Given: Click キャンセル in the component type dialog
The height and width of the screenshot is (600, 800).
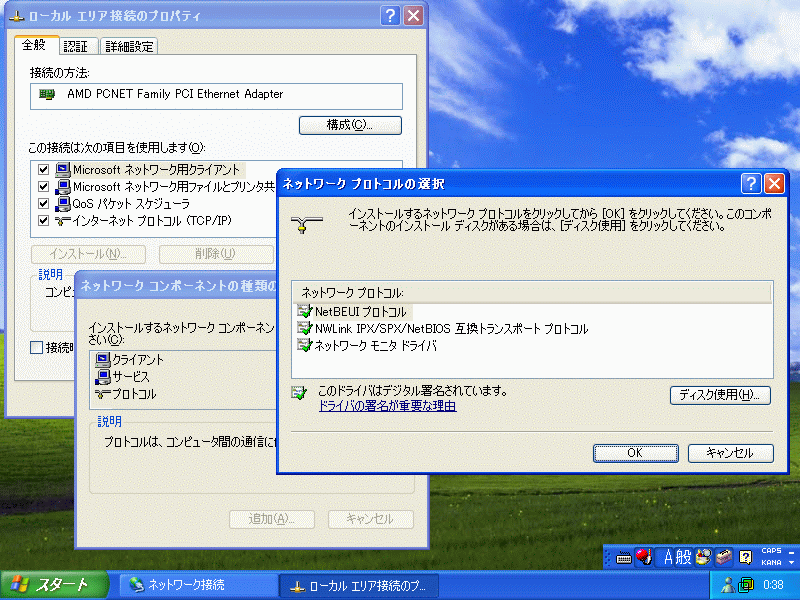Looking at the screenshot, I should tap(370, 519).
